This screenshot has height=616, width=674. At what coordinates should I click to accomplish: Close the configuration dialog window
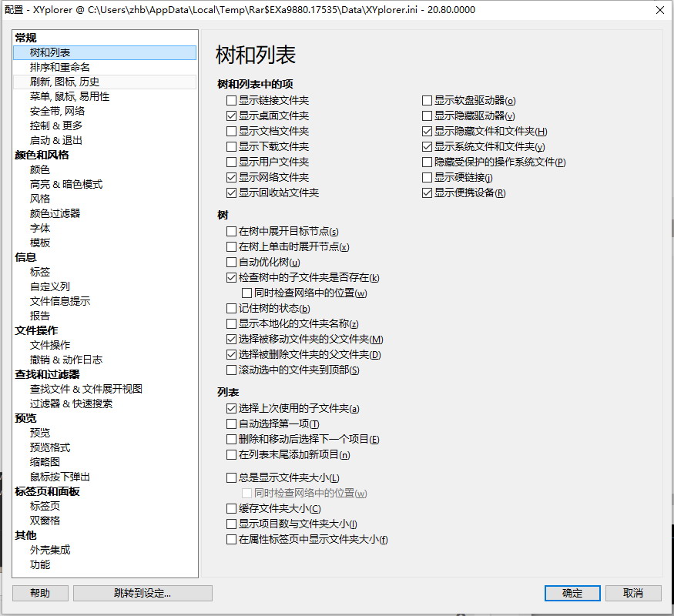(x=659, y=10)
